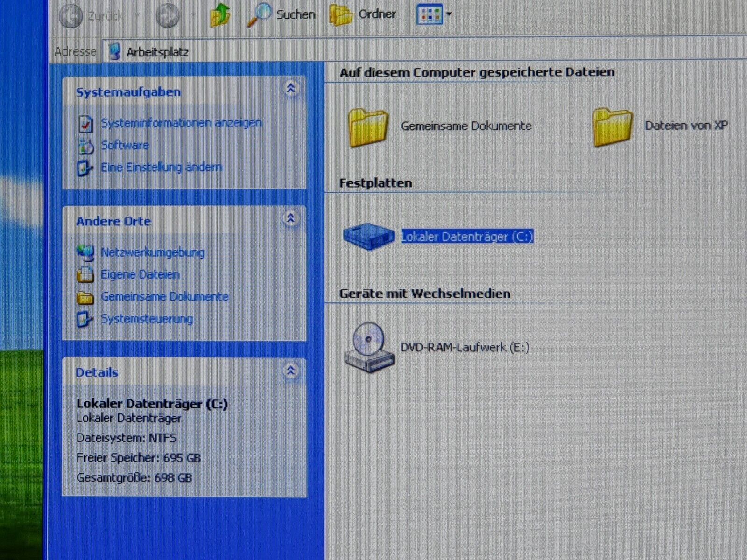Click the Software task link
The height and width of the screenshot is (560, 747).
(x=125, y=145)
